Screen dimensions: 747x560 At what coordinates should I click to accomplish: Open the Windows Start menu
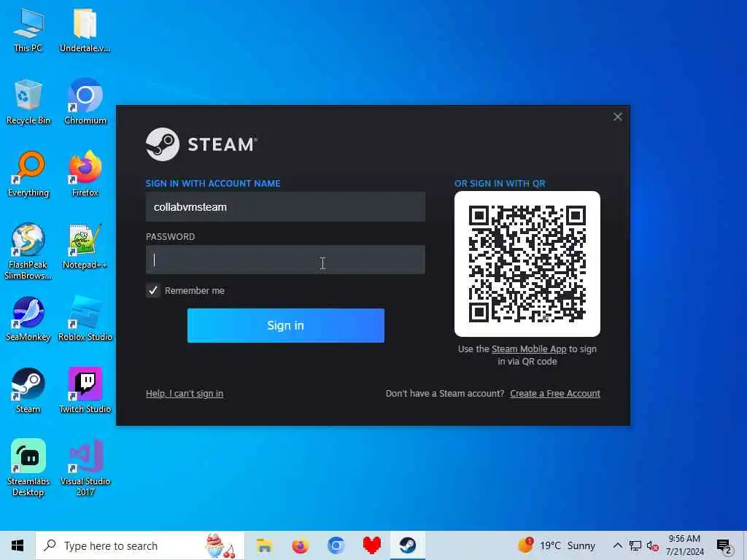pos(18,545)
